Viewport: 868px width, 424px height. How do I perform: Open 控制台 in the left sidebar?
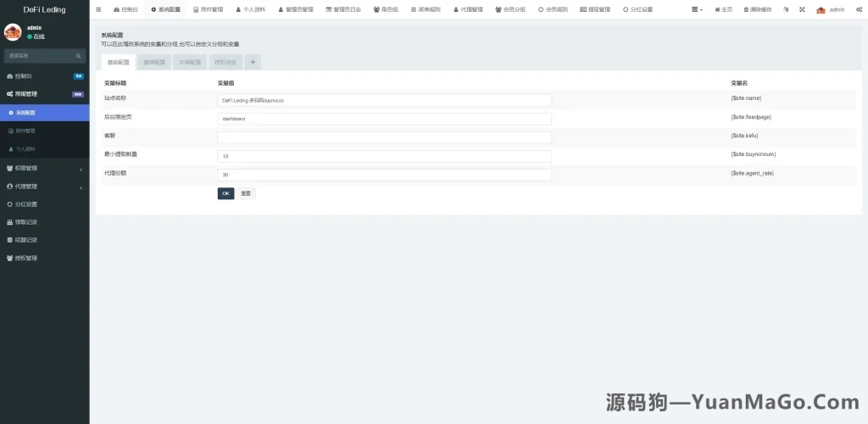point(44,75)
